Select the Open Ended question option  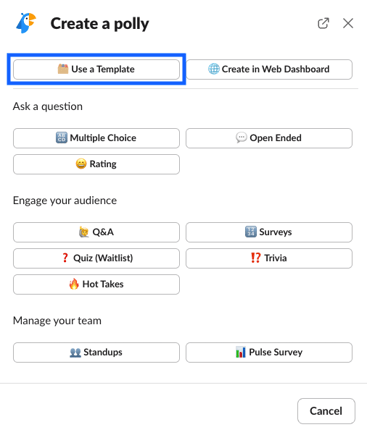point(269,138)
